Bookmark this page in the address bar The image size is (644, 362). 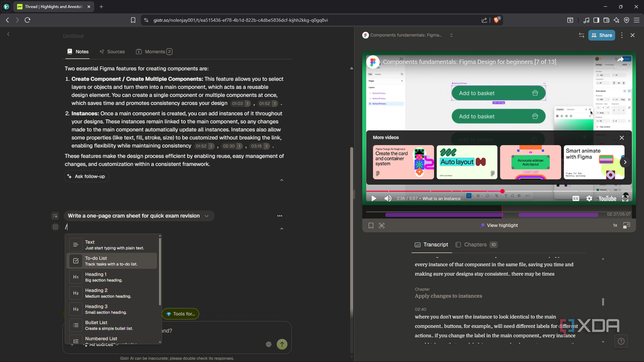point(133,20)
